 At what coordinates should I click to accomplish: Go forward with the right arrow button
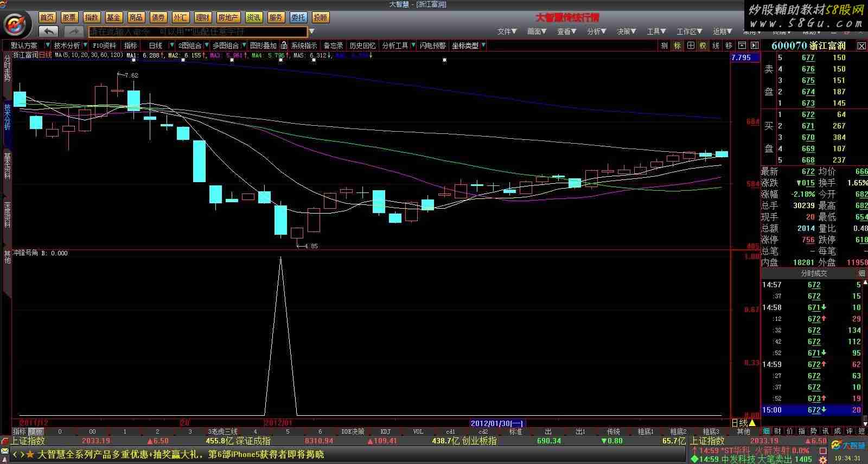tap(73, 31)
